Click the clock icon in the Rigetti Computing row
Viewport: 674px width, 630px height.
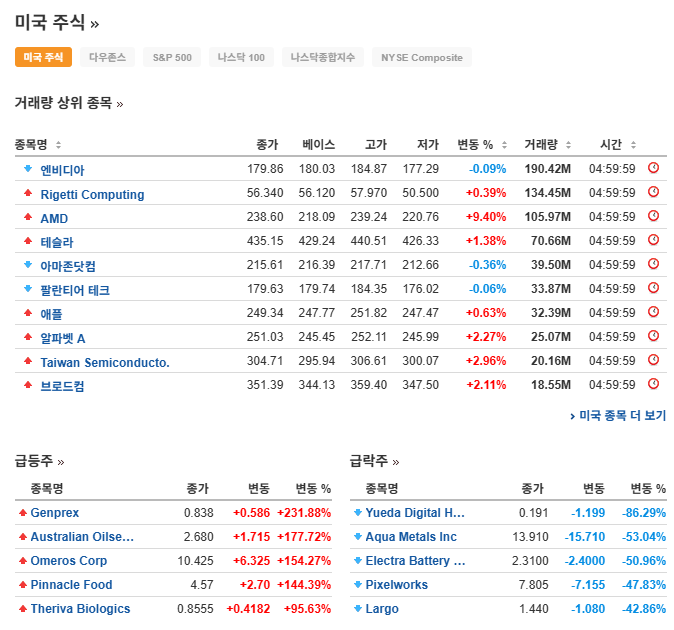[653, 192]
